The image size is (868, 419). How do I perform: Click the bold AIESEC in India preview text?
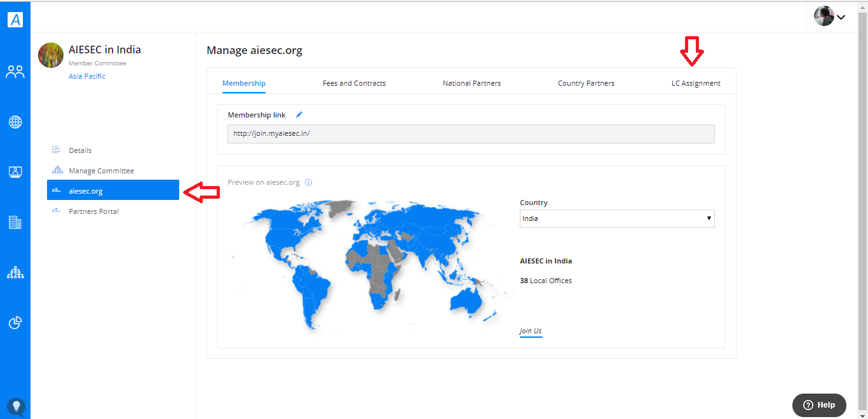tap(546, 261)
